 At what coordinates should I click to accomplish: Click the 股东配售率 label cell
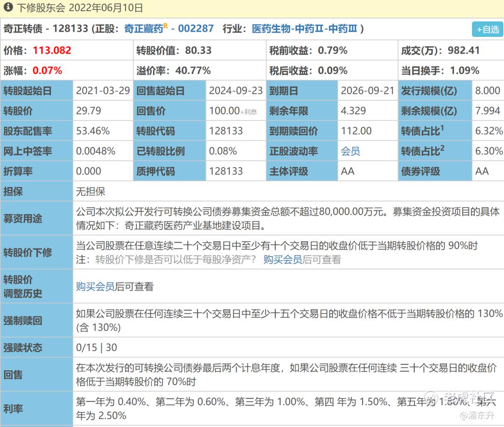37,131
